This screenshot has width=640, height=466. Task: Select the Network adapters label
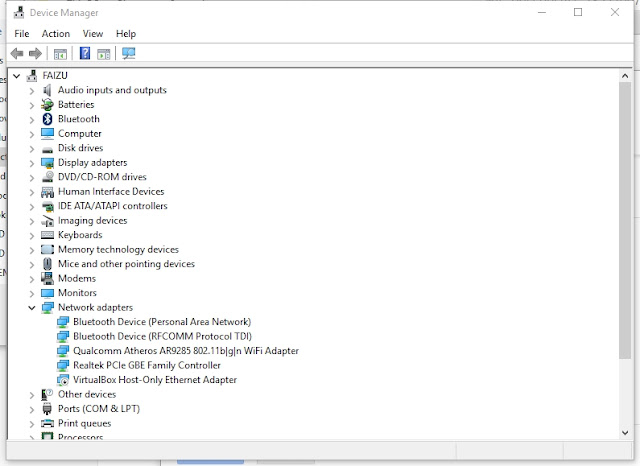point(96,307)
